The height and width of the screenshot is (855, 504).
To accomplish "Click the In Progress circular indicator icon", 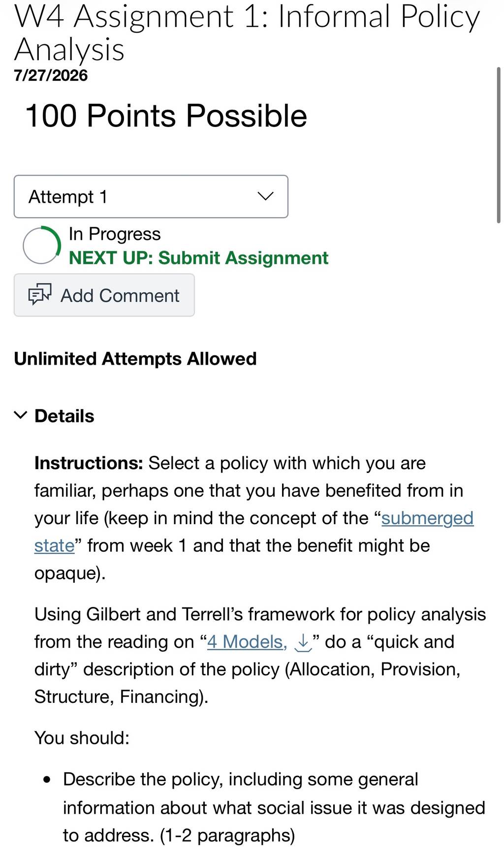I will coord(42,245).
